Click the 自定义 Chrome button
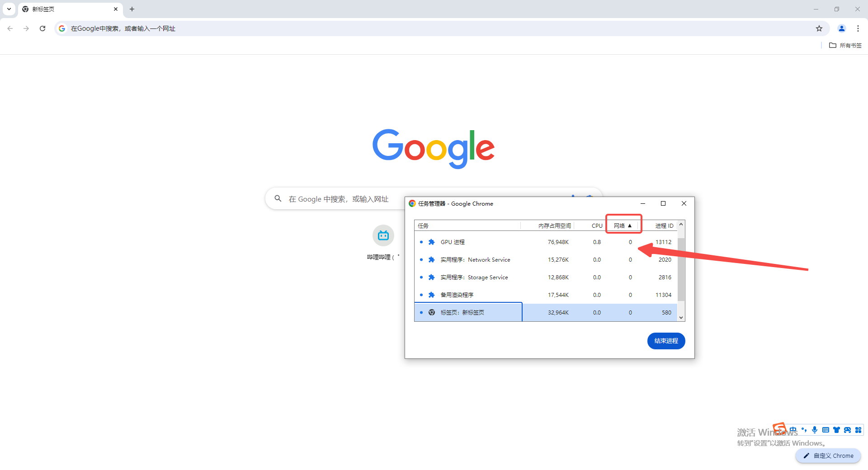This screenshot has height=470, width=868. coord(828,456)
